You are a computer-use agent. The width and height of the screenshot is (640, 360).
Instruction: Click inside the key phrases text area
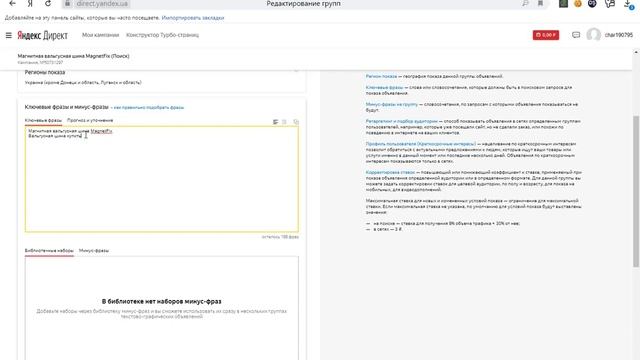tap(162, 179)
